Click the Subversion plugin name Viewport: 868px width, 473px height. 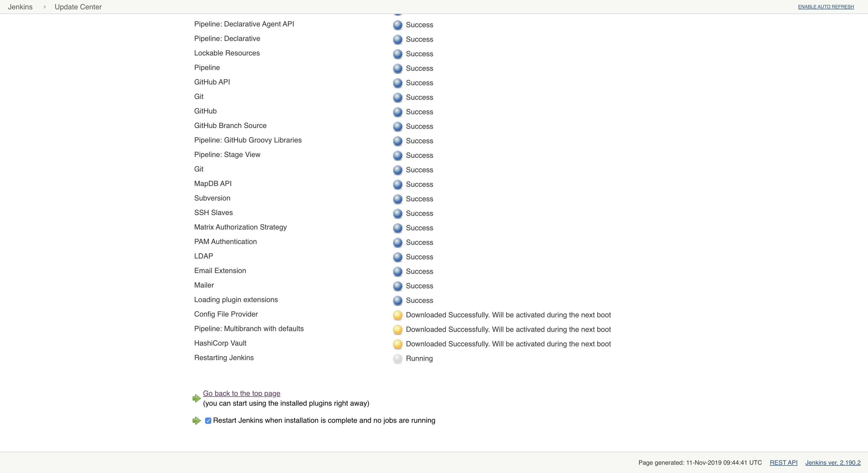[212, 198]
